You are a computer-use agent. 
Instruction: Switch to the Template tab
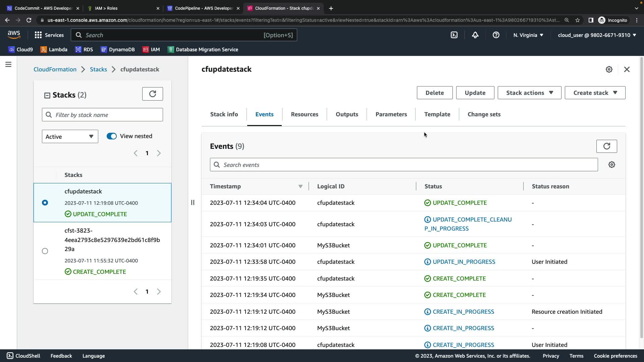pyautogui.click(x=437, y=114)
